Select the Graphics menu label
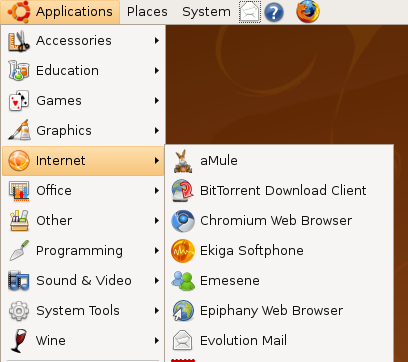The height and width of the screenshot is (362, 408). (64, 131)
